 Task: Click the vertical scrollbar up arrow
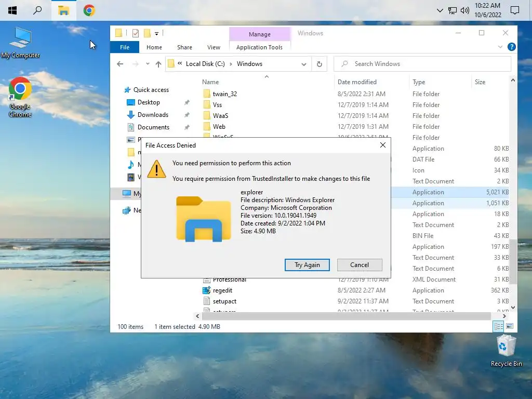(x=513, y=80)
